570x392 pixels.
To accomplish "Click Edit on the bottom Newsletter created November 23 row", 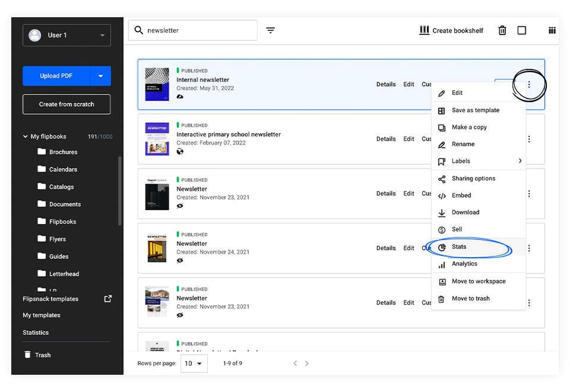I will coord(408,302).
